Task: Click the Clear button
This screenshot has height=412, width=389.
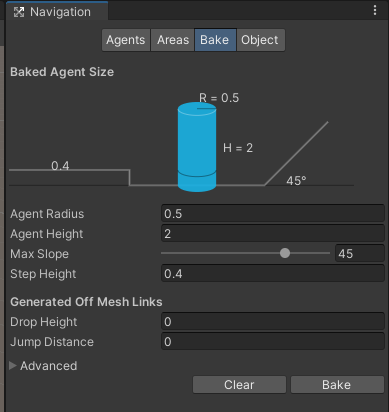Action: (x=239, y=385)
